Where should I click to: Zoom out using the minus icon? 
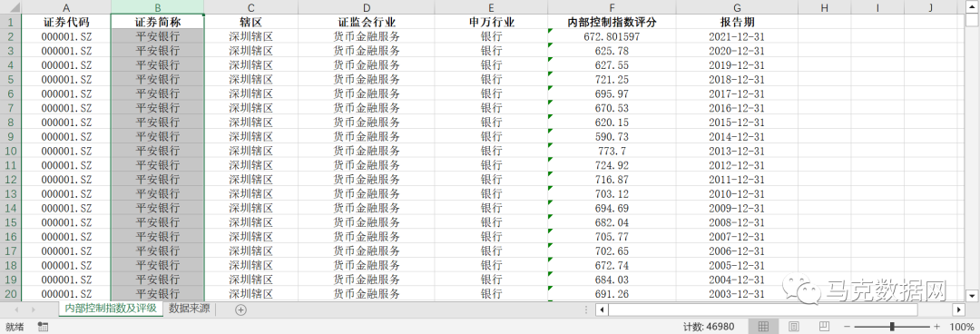(847, 327)
